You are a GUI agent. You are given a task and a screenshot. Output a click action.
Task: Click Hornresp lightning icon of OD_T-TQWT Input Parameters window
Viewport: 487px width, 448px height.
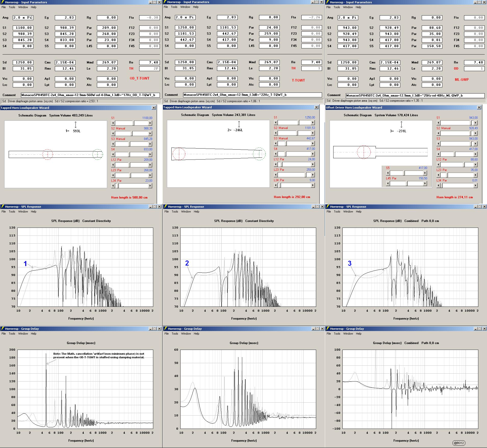coord(3,2)
